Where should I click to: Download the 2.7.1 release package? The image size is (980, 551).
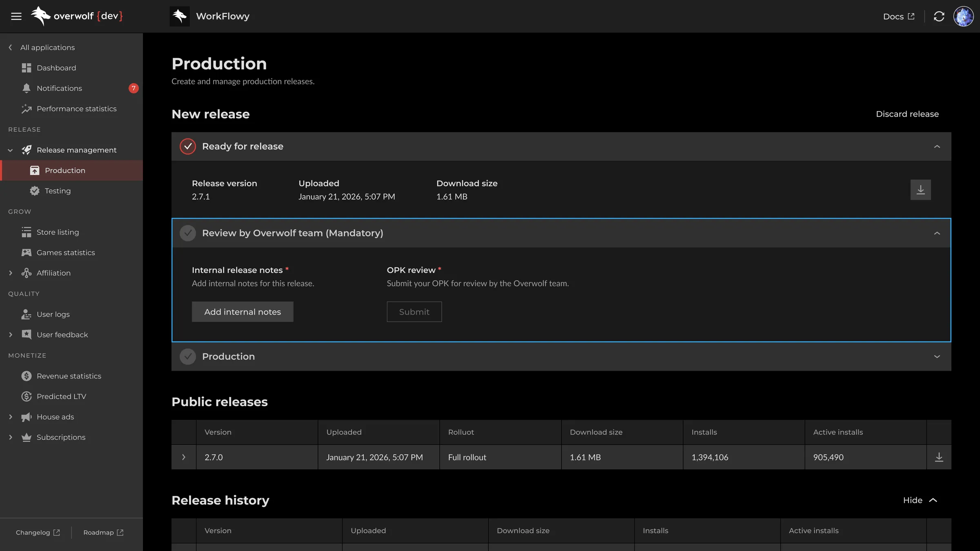coord(920,190)
